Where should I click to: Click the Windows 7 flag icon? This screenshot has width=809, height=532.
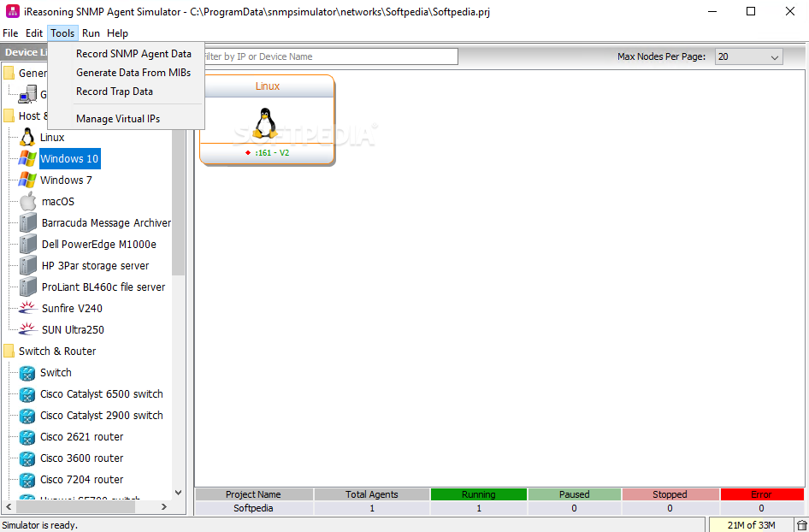27,180
